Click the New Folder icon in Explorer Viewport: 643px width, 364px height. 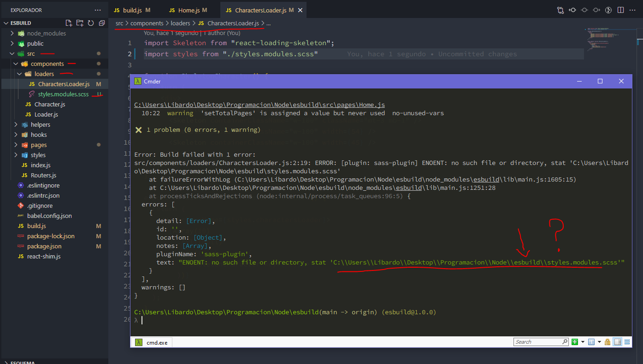(80, 23)
